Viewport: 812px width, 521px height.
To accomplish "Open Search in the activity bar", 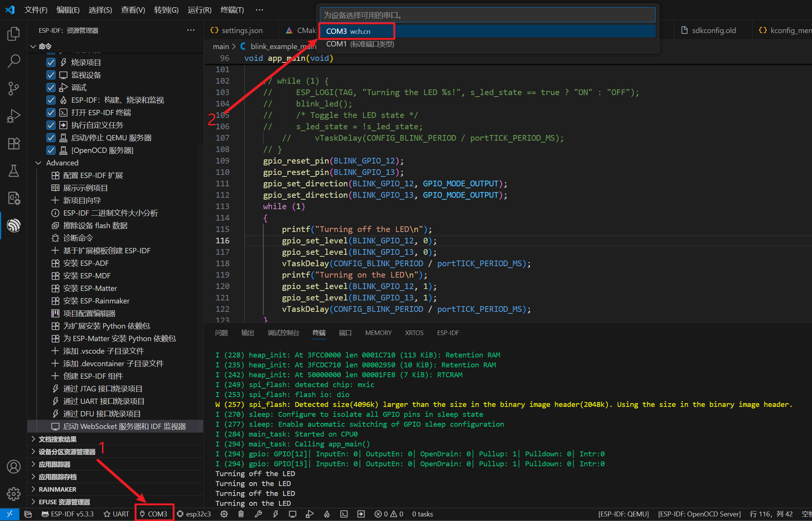I will click(x=14, y=61).
